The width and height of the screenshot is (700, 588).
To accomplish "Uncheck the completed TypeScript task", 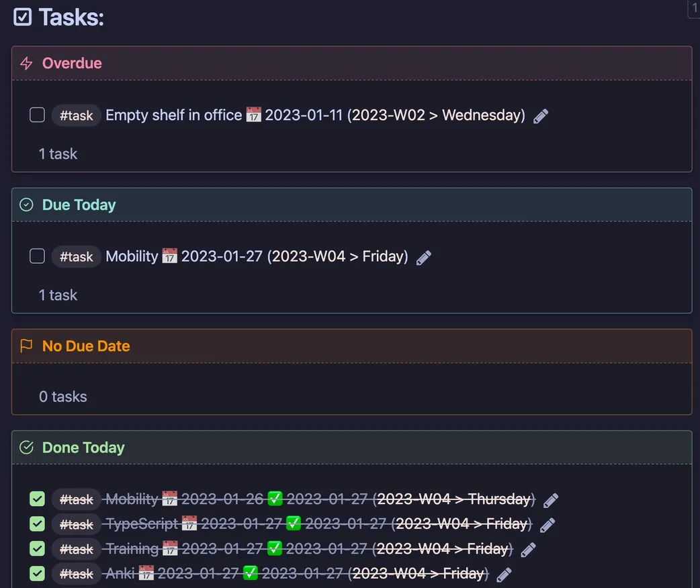I will click(37, 524).
